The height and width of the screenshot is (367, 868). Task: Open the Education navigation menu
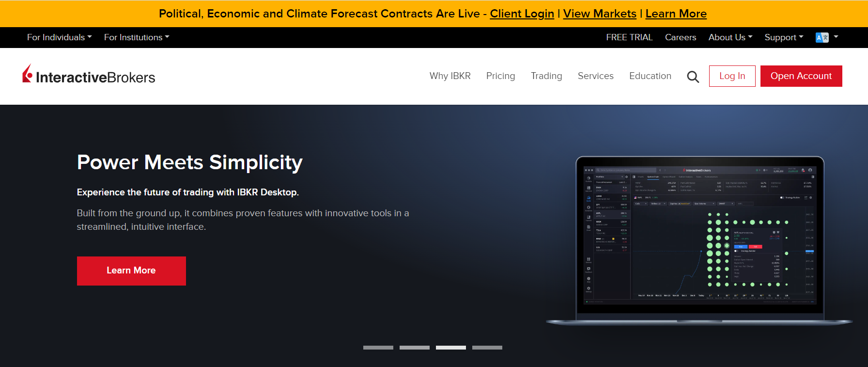pyautogui.click(x=650, y=76)
